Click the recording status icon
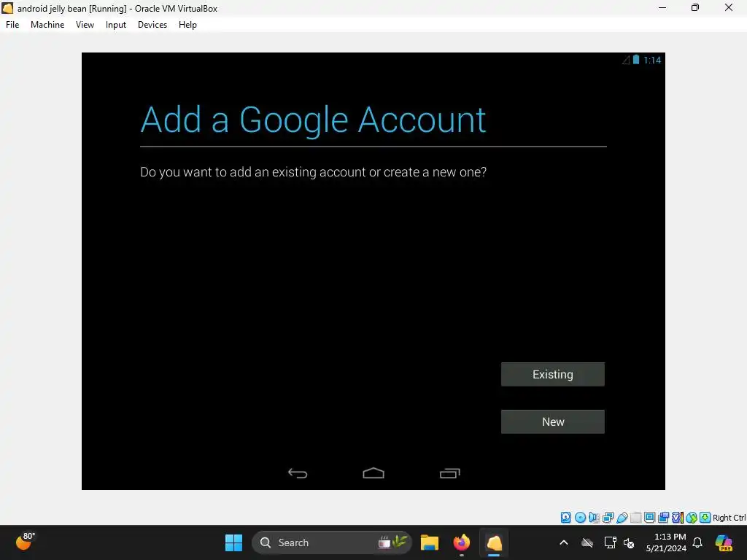The width and height of the screenshot is (747, 560). point(663,518)
